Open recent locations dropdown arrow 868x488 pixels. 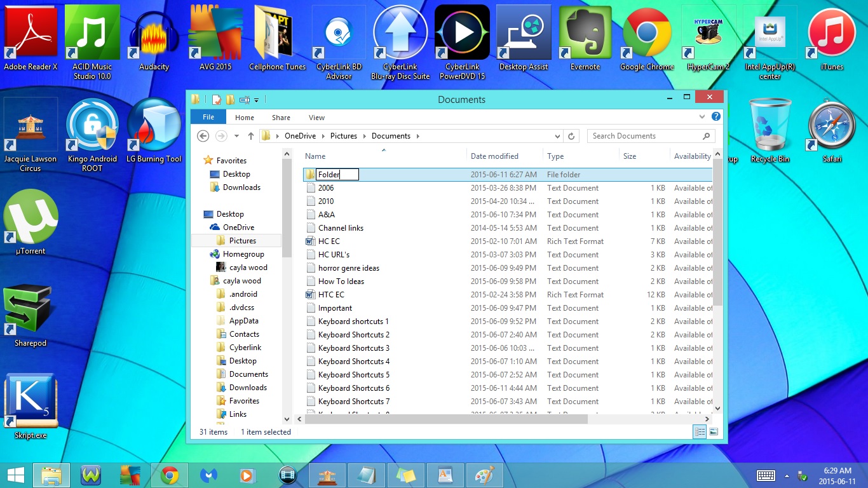pos(236,136)
